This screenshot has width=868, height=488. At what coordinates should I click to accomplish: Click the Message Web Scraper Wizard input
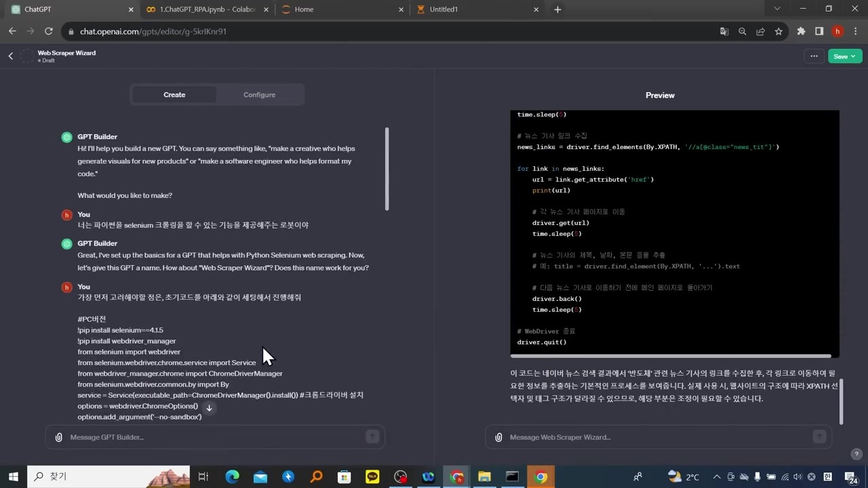pos(659,437)
